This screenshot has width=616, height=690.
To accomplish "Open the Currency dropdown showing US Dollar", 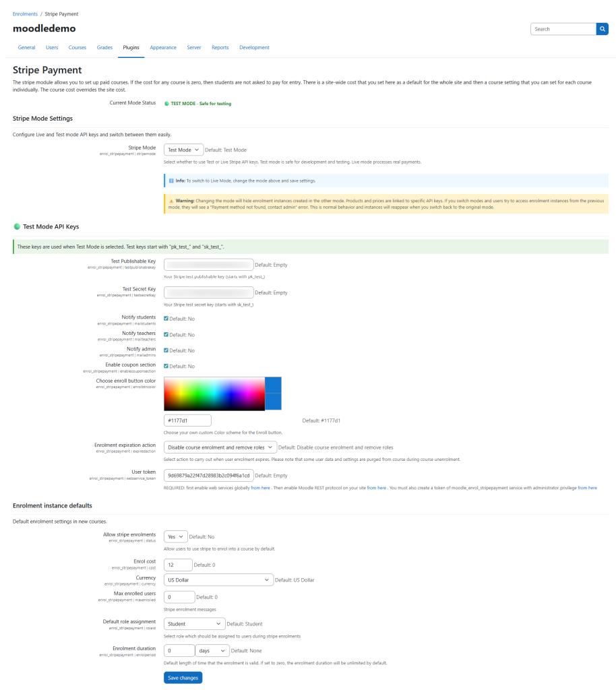I will point(218,579).
